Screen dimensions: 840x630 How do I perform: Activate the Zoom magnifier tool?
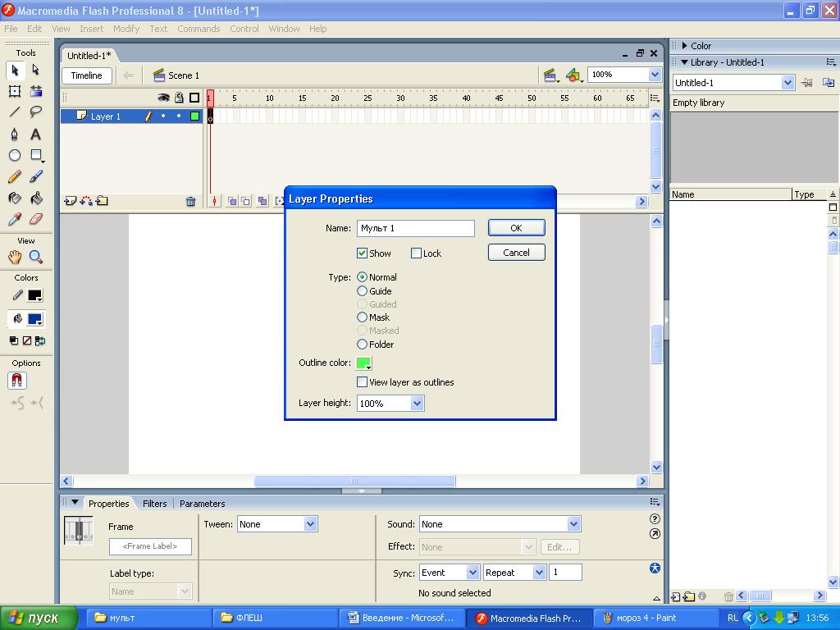[x=35, y=258]
